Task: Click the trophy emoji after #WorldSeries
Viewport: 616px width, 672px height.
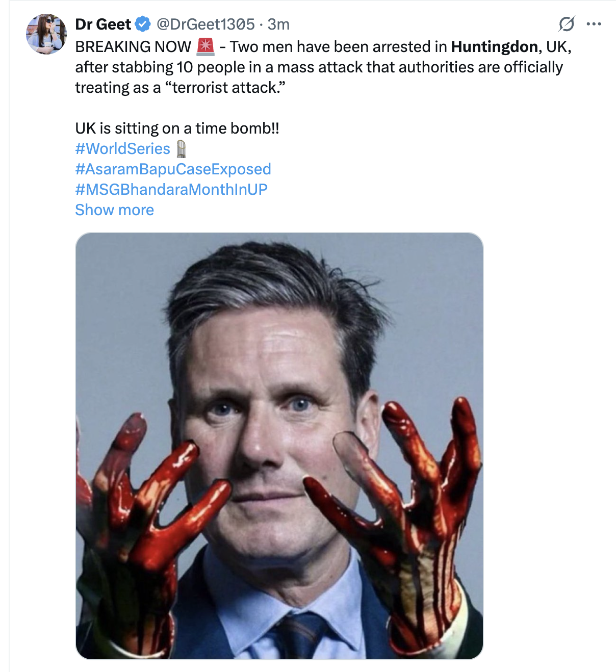Action: coord(181,149)
